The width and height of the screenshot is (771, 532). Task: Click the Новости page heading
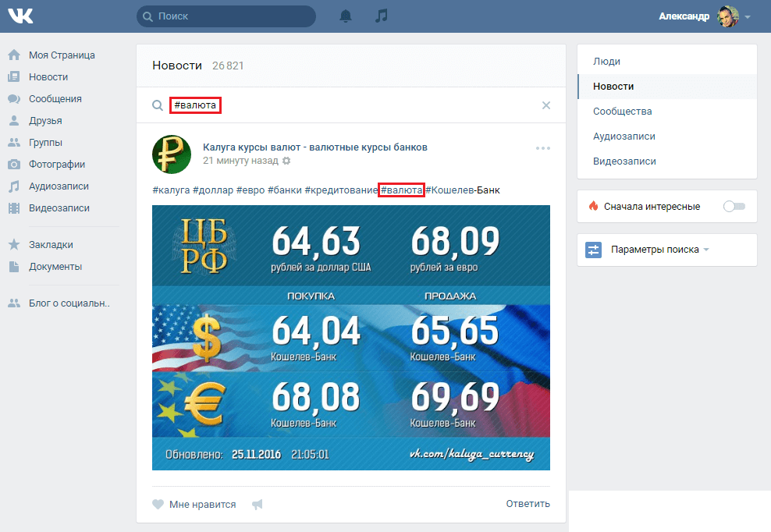point(177,66)
